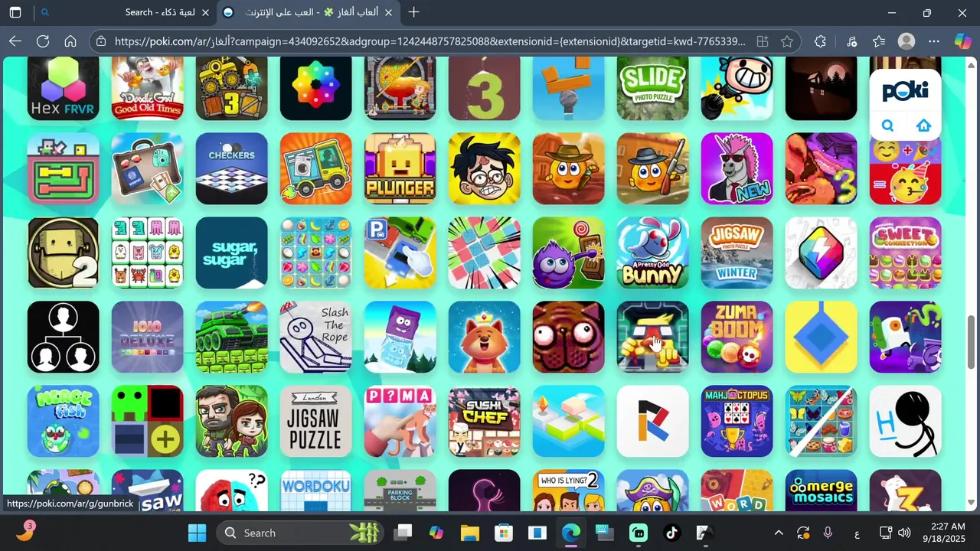980x551 pixels.
Task: Launch the Checkers game tile
Action: tap(231, 168)
